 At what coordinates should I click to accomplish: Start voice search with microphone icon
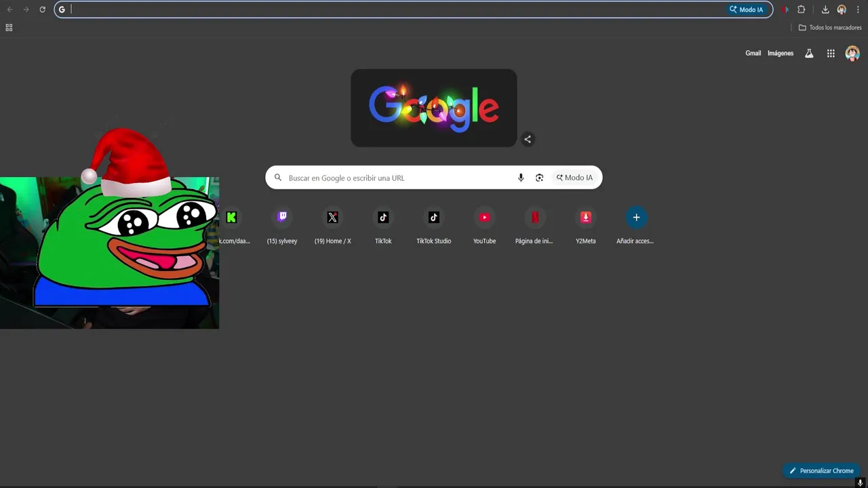pyautogui.click(x=521, y=178)
